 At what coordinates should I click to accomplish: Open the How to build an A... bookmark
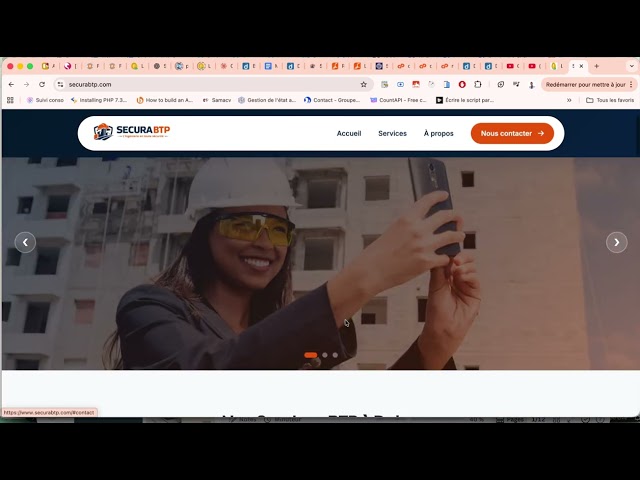coord(164,100)
